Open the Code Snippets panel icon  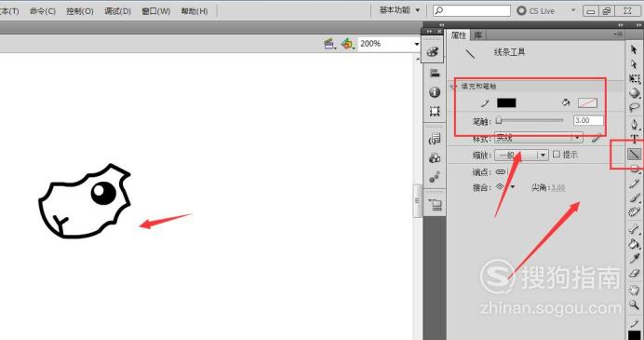[x=435, y=139]
